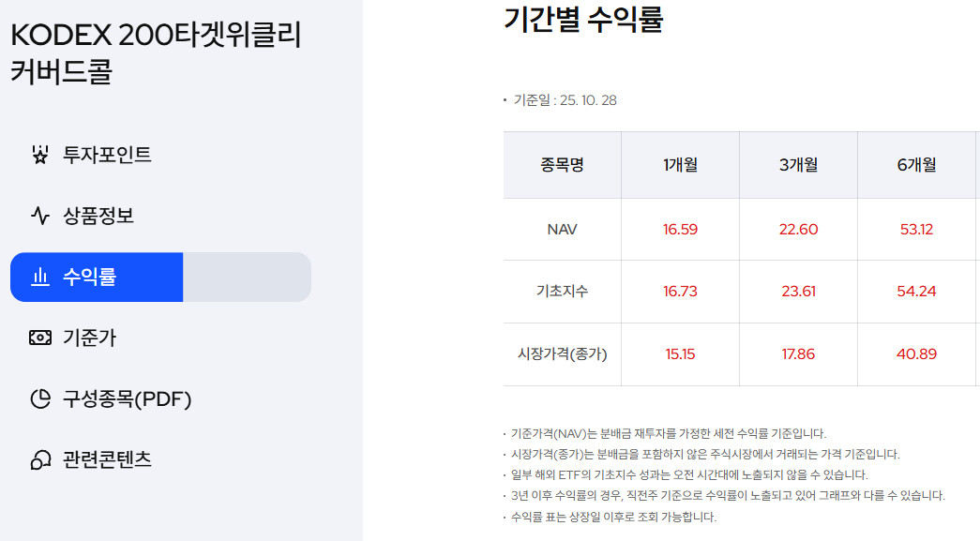
Task: Select the 6개월 column header
Action: pos(916,165)
